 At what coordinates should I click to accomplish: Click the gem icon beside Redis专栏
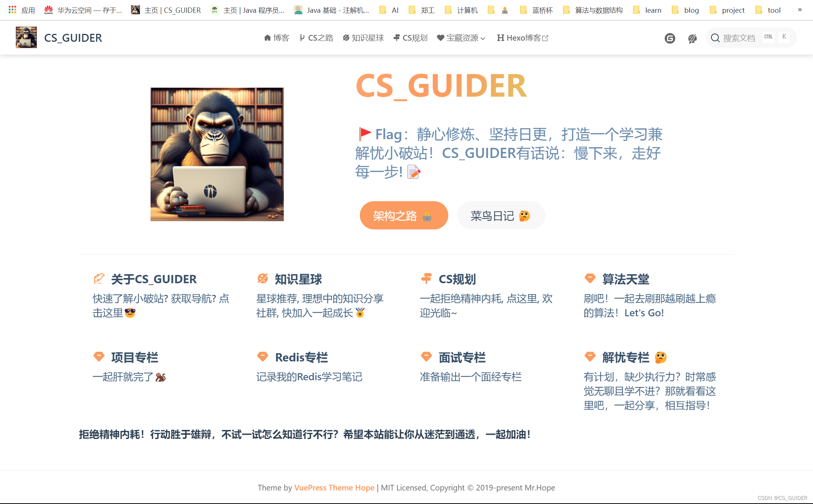(263, 357)
